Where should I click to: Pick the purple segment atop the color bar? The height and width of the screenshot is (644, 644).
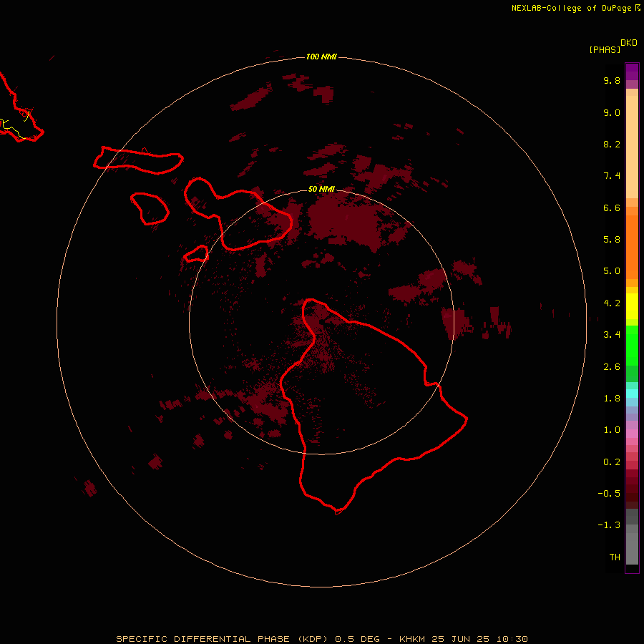tap(632, 72)
